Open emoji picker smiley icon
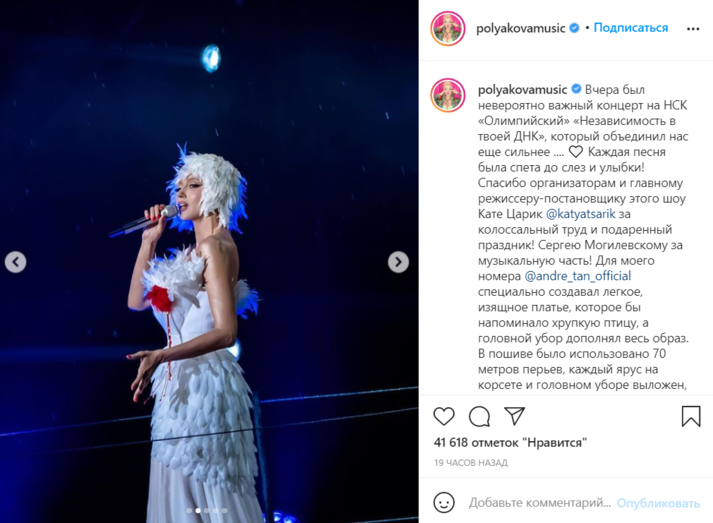Image resolution: width=713 pixels, height=523 pixels. click(444, 503)
